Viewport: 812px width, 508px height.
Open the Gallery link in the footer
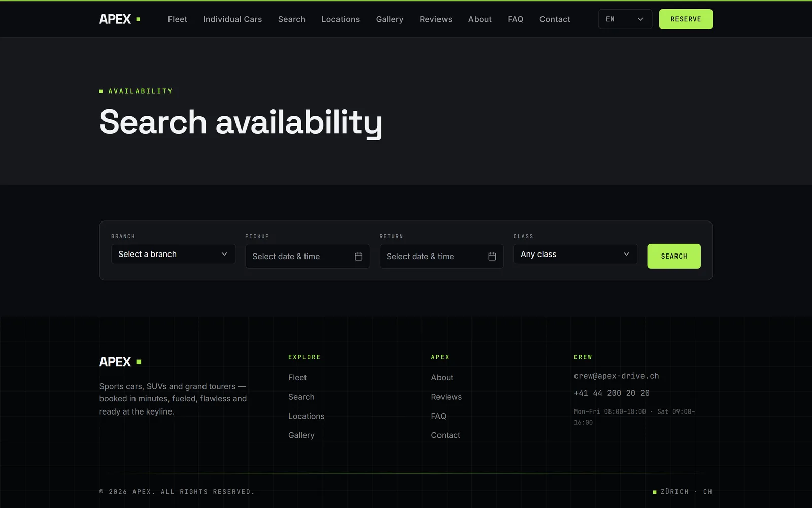301,435
